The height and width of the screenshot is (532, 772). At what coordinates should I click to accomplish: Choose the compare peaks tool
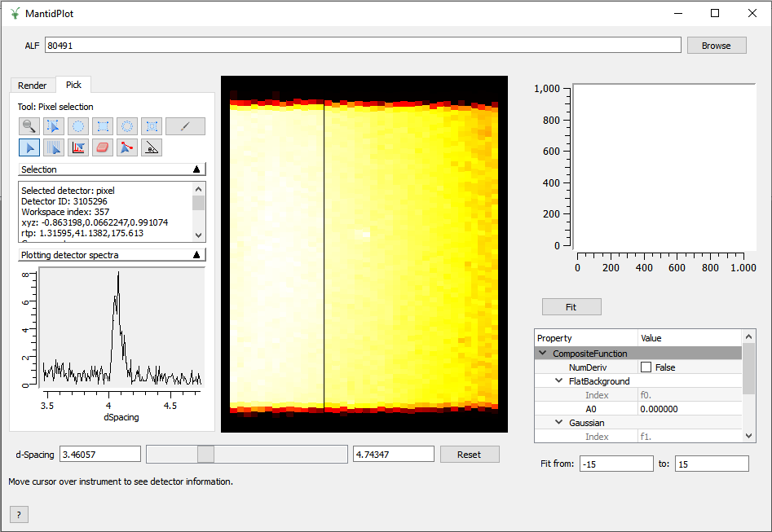tap(126, 147)
